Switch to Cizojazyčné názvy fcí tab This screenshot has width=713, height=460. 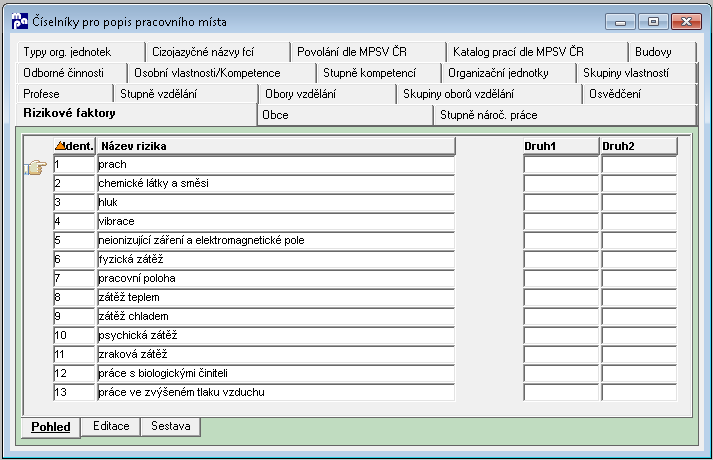pyautogui.click(x=217, y=52)
